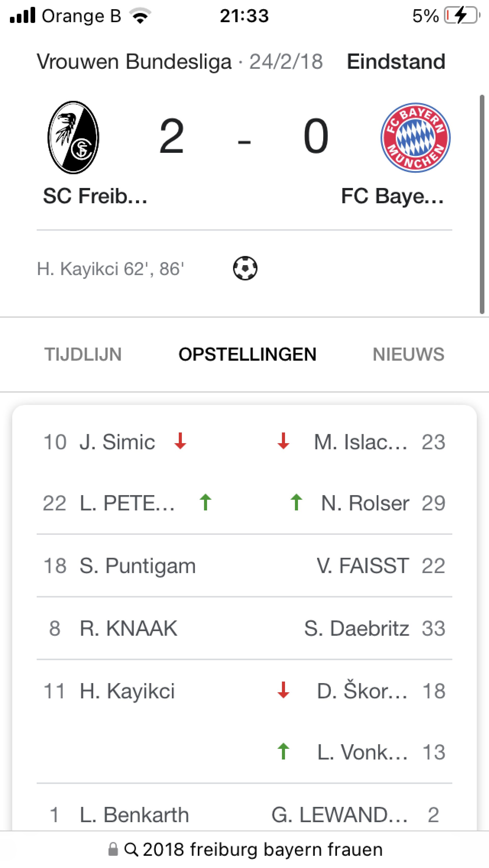Tap the lock icon in address bar
Image resolution: width=489 pixels, height=868 pixels.
tap(113, 849)
